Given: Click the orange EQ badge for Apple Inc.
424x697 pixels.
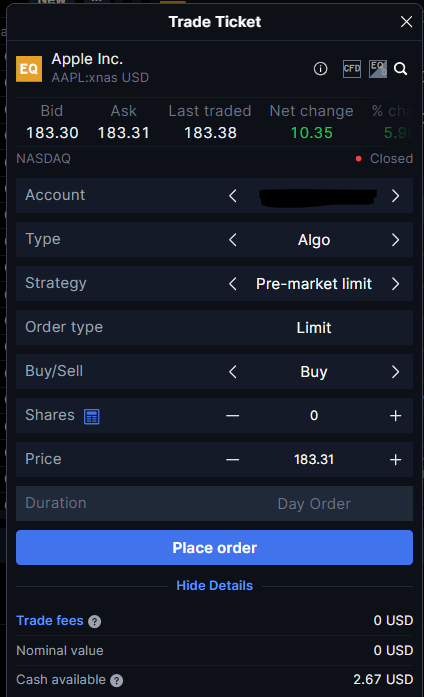Looking at the screenshot, I should (29, 69).
